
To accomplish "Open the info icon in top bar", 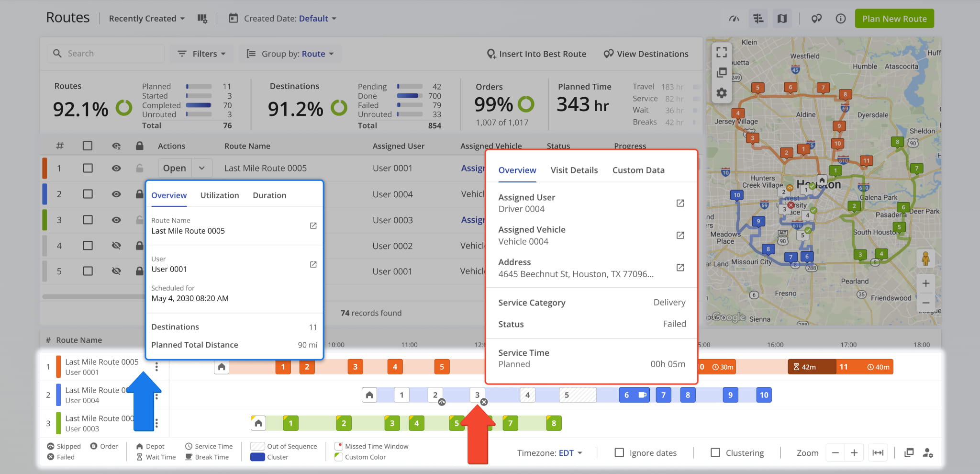I will point(841,19).
